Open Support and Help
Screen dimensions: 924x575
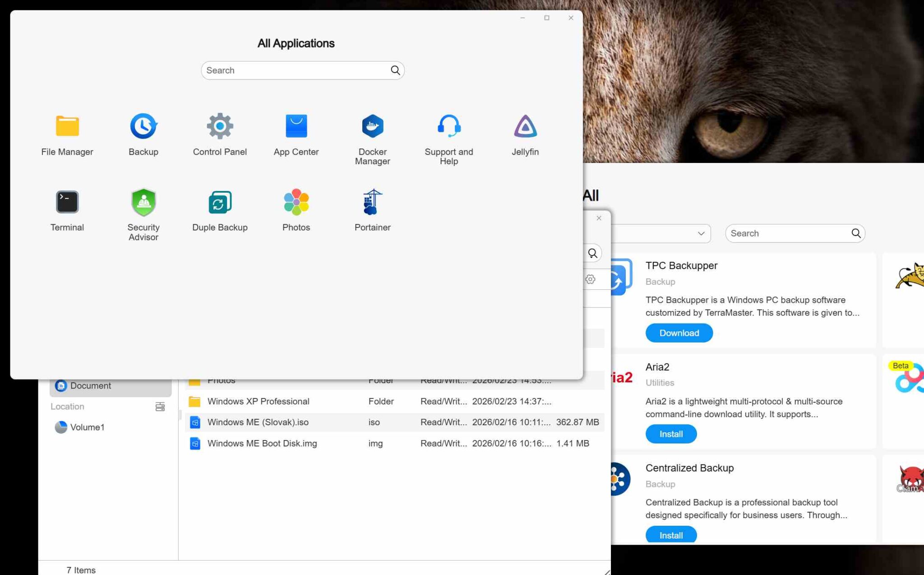point(448,126)
